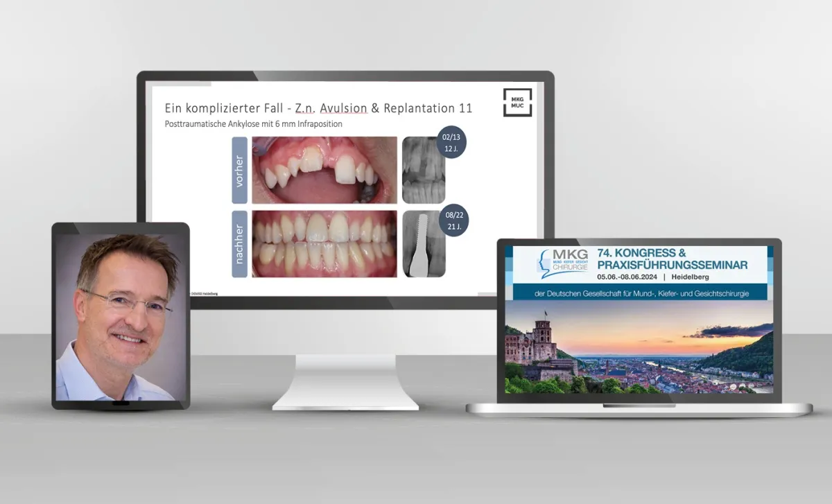Click the MKG MUC logo icon
The image size is (832, 504).
point(517,102)
